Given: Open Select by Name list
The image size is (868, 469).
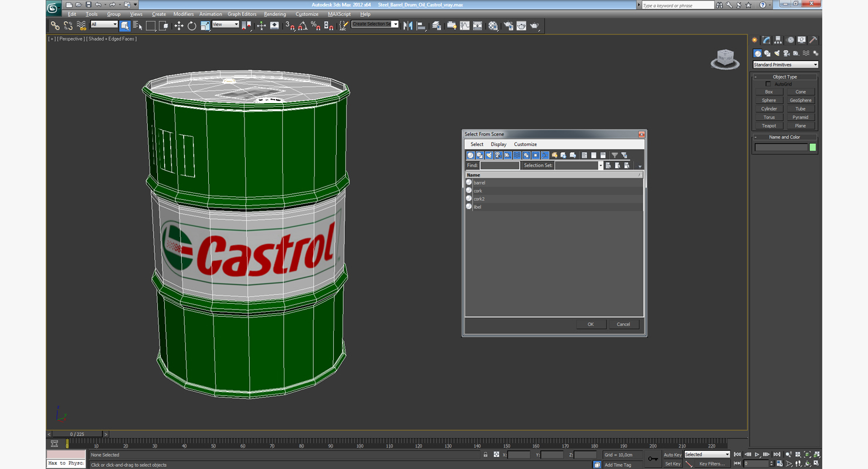Looking at the screenshot, I should pyautogui.click(x=138, y=25).
